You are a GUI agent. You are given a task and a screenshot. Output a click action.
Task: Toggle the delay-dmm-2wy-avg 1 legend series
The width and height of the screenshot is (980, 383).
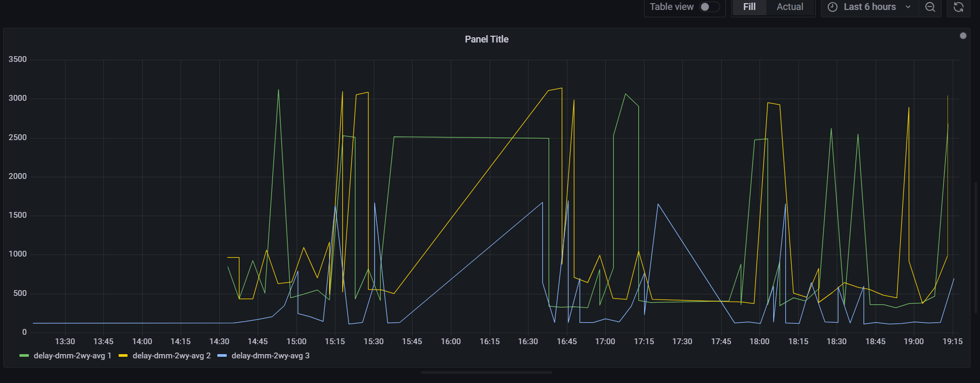point(72,356)
